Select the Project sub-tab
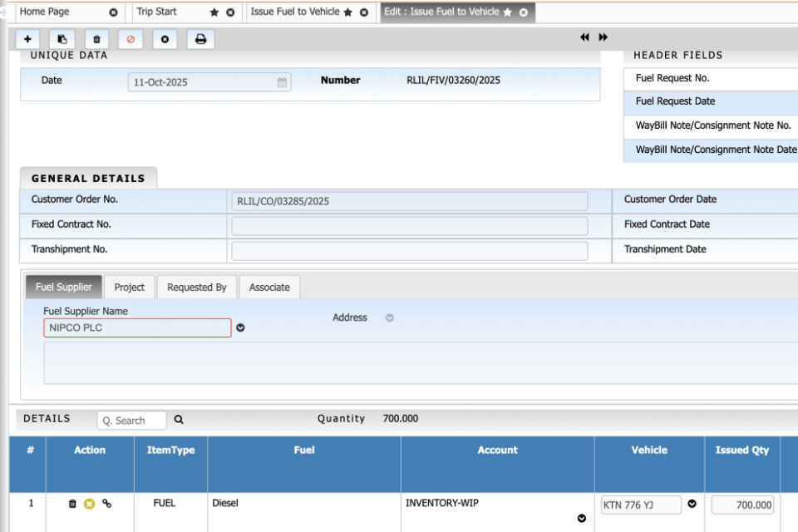 (130, 287)
